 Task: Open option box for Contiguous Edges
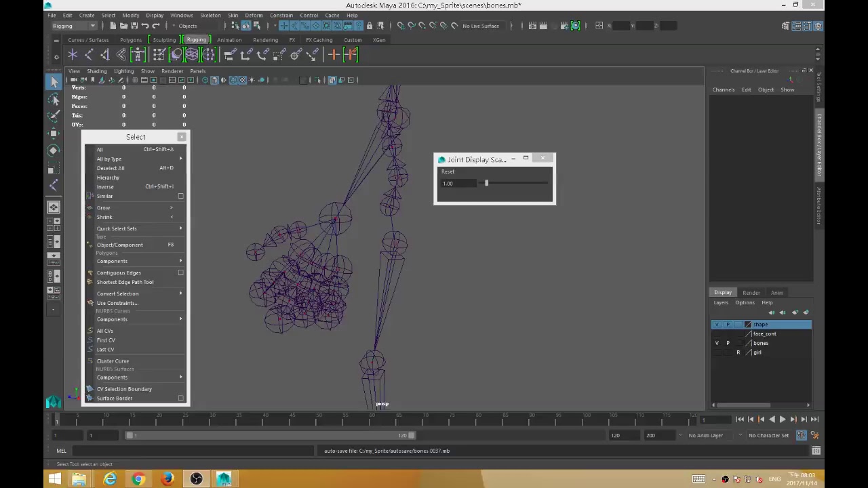click(180, 272)
